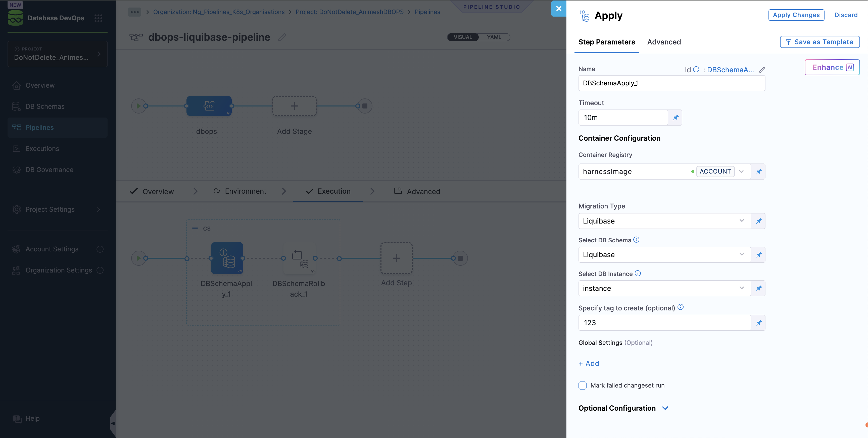Enable the Mark failed changeset run checkbox

(x=582, y=385)
